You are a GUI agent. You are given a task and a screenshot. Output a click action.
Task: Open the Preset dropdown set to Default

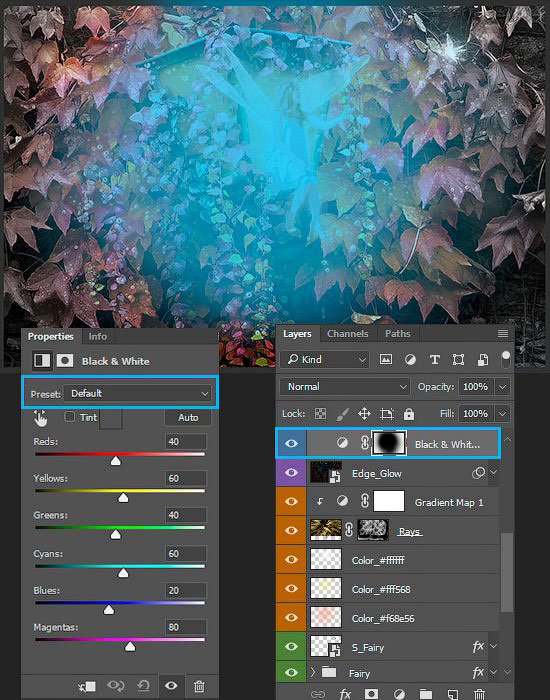coord(137,393)
